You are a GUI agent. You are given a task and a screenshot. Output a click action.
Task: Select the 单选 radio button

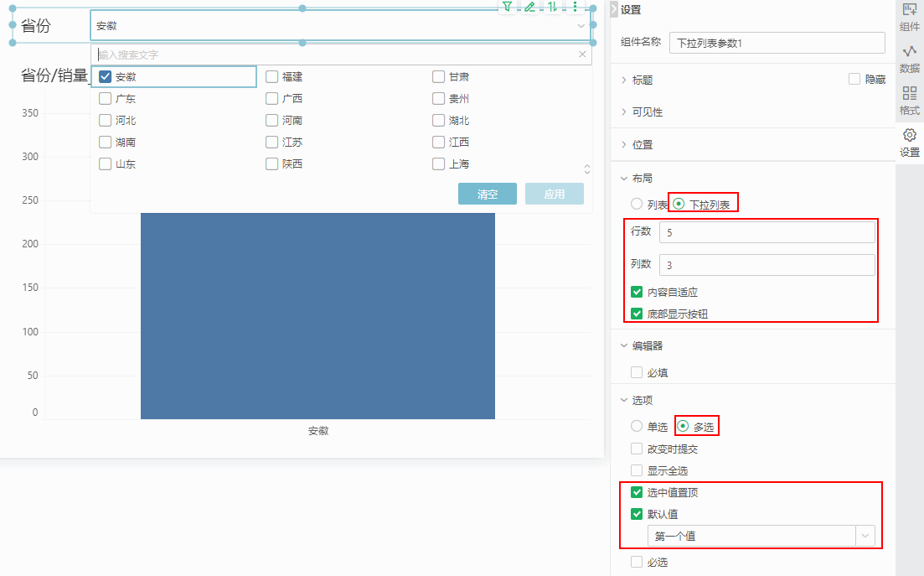(x=637, y=426)
